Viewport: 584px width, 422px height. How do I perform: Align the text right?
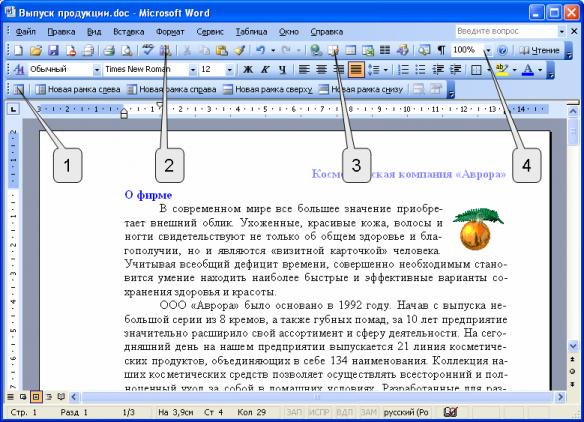tap(339, 69)
